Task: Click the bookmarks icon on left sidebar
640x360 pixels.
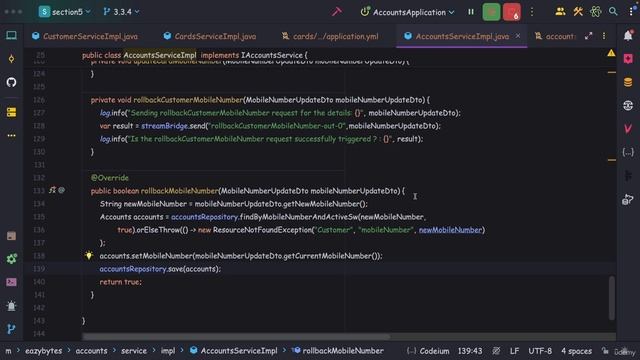Action: coord(11,236)
